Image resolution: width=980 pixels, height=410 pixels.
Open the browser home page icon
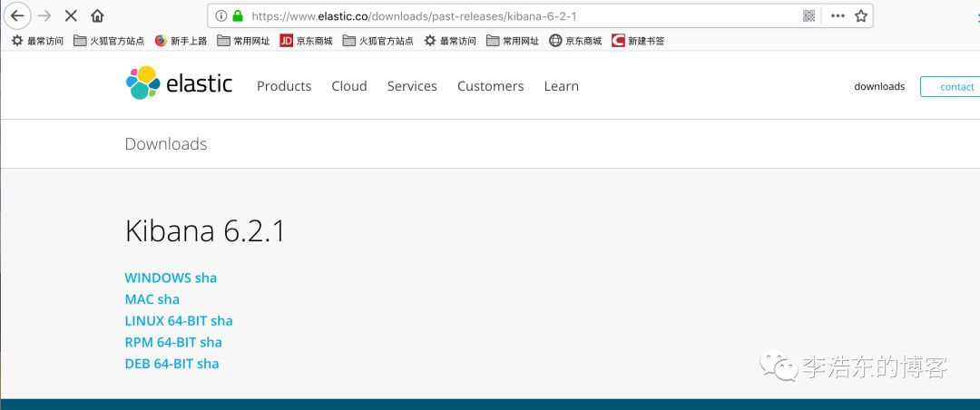97,15
